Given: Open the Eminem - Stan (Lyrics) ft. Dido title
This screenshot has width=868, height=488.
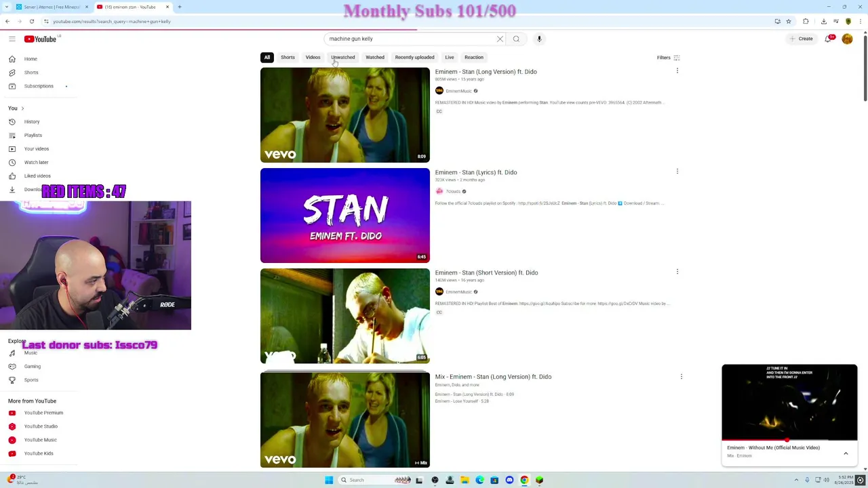Looking at the screenshot, I should coord(476,172).
